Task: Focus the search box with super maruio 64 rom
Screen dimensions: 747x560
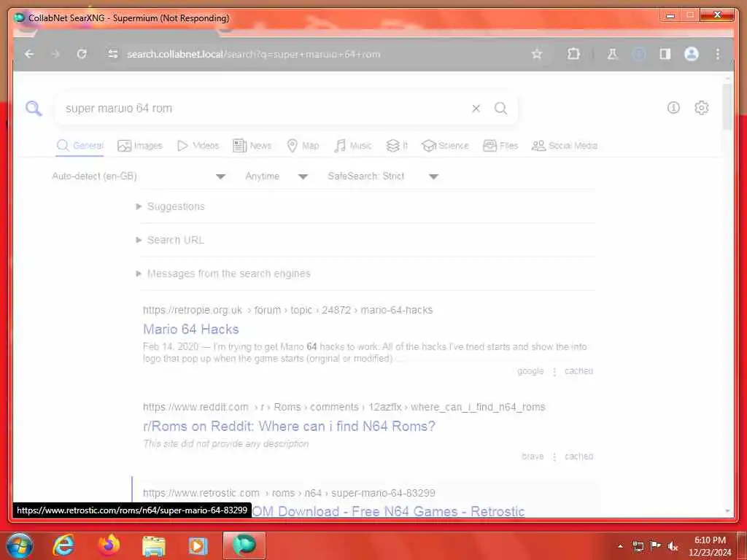Action: point(262,109)
